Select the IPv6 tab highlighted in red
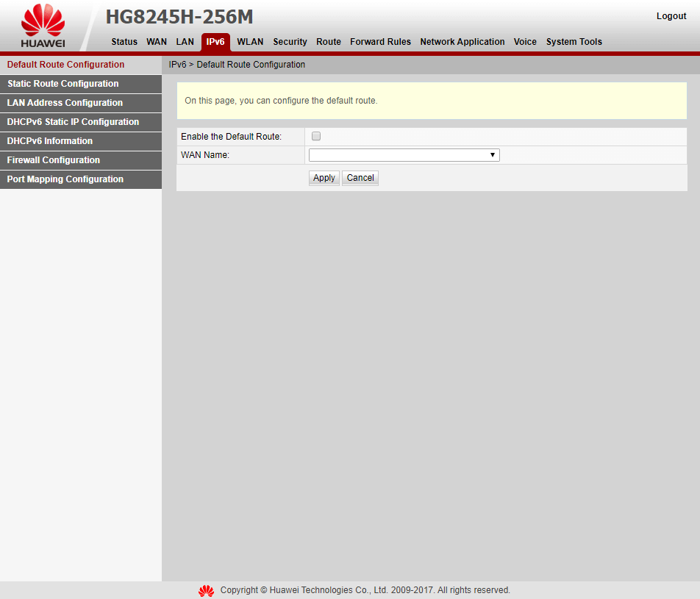 pyautogui.click(x=215, y=42)
